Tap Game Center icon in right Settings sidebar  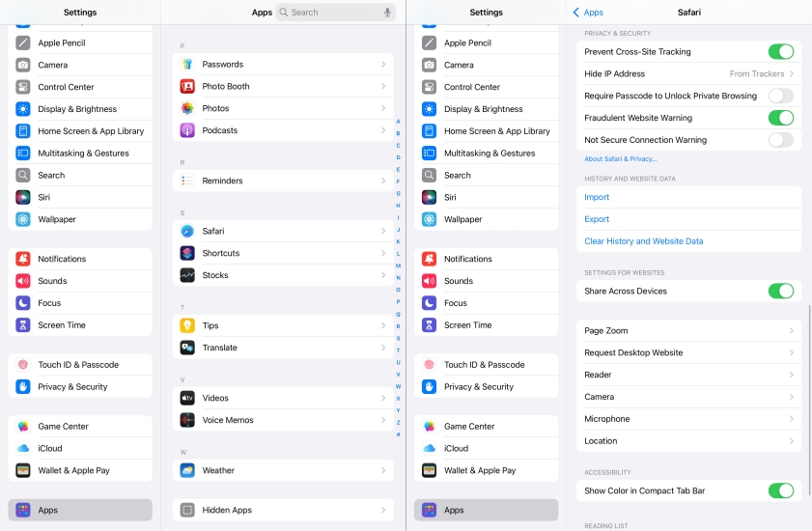tap(429, 427)
